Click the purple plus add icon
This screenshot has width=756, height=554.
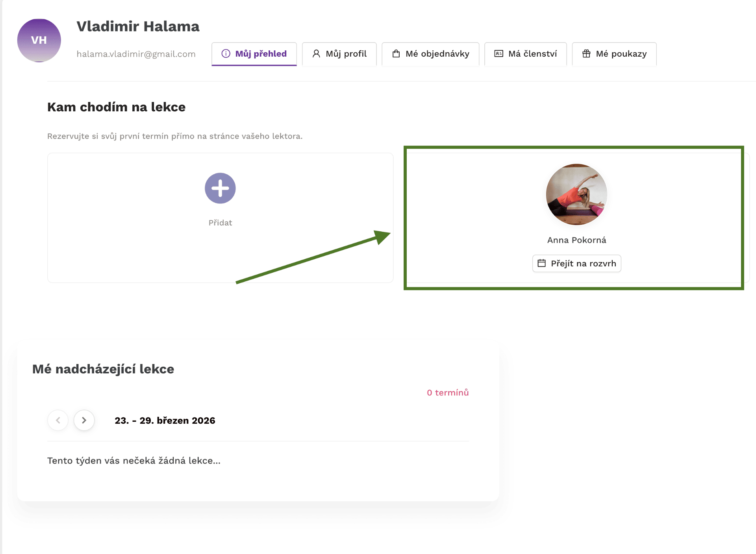coord(220,188)
